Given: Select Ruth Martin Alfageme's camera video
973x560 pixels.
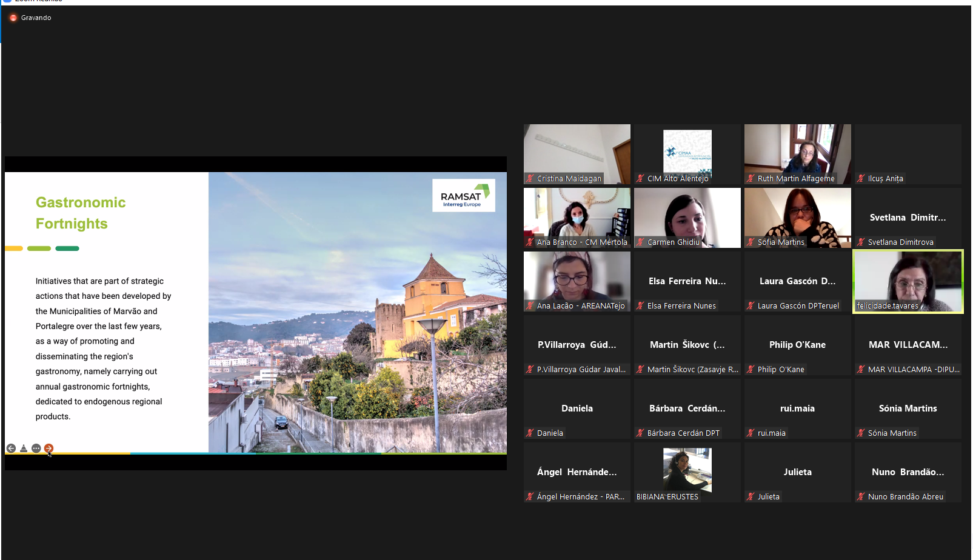Looking at the screenshot, I should click(x=798, y=154).
